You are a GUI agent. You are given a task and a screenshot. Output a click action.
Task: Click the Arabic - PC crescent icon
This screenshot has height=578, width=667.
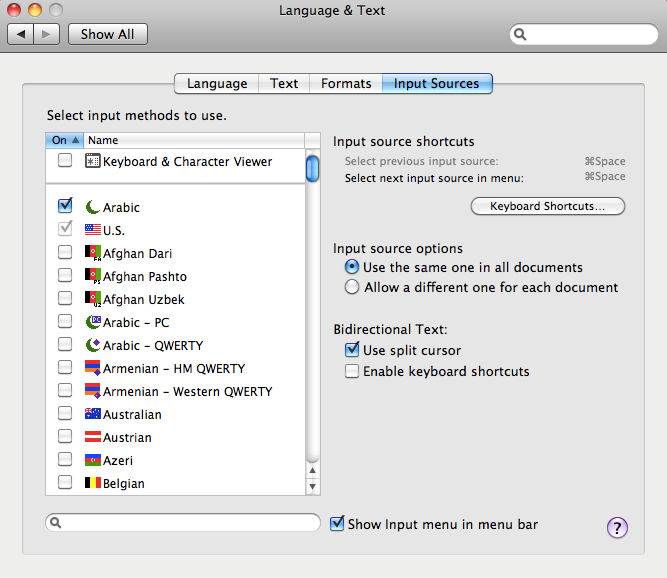[x=93, y=322]
